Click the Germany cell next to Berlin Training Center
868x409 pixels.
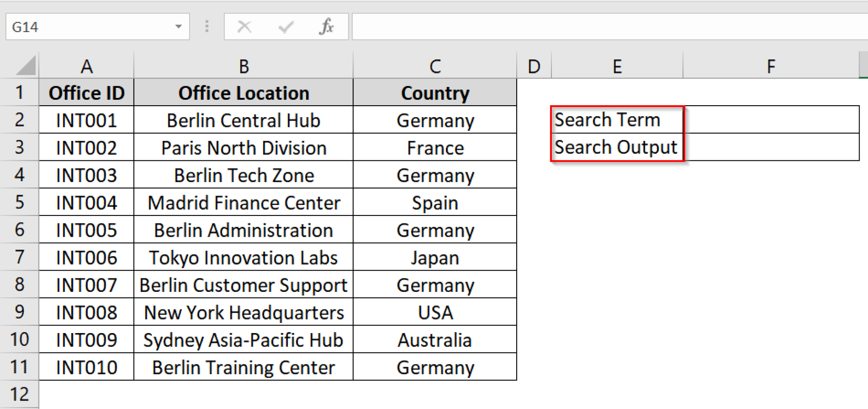click(434, 367)
